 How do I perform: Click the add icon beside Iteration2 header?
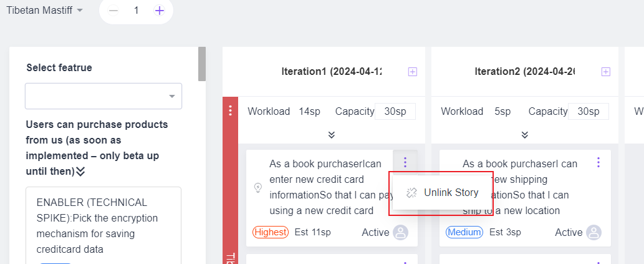coord(605,72)
